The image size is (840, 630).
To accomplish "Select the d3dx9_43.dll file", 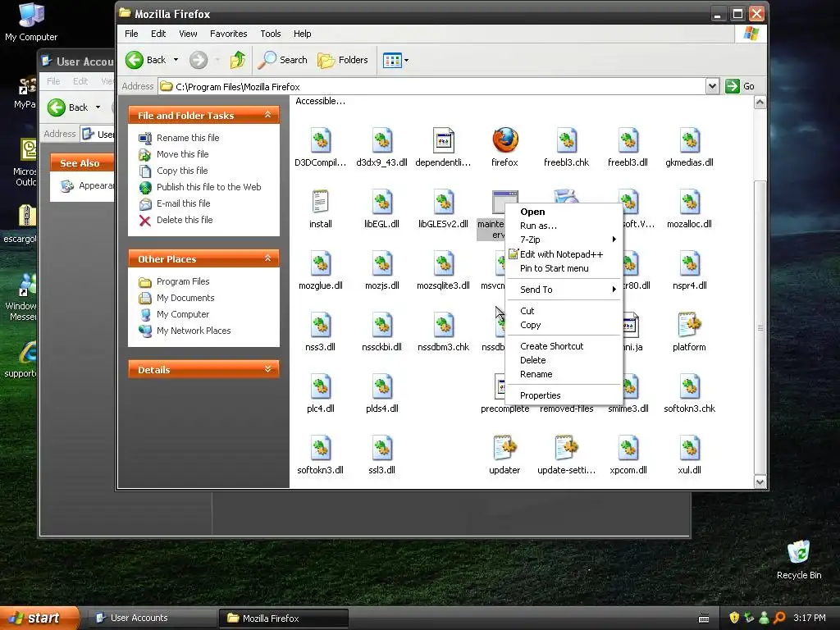I will click(x=382, y=147).
